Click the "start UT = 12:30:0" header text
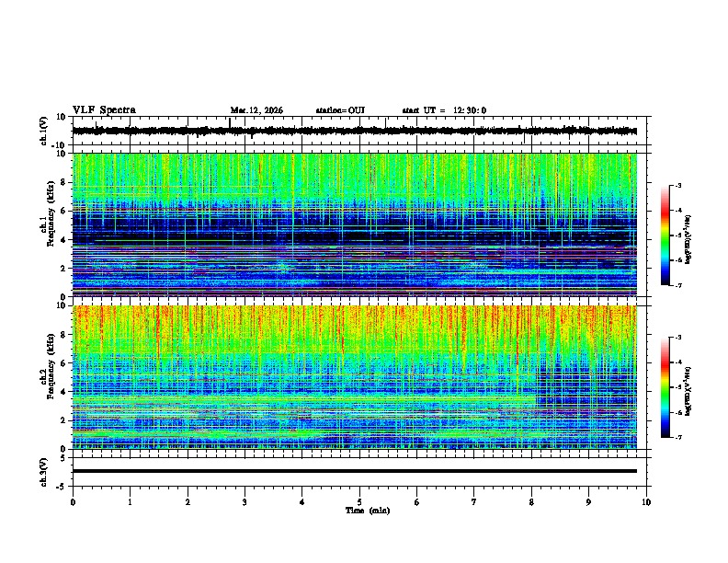Viewport: 728px width, 563px height. click(444, 110)
